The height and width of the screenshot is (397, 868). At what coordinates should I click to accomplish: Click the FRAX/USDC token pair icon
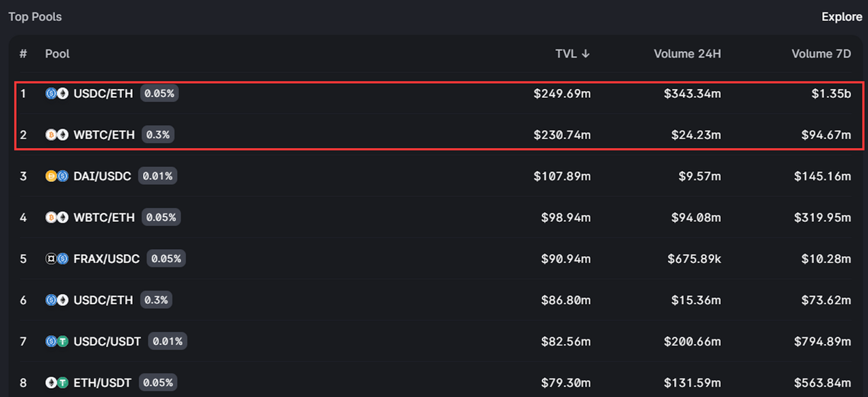(57, 259)
